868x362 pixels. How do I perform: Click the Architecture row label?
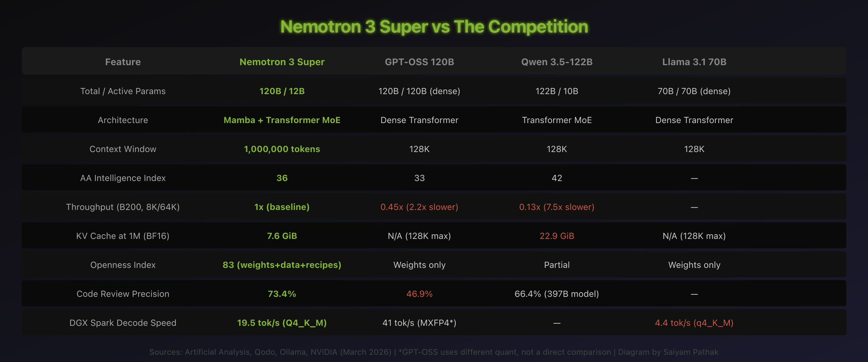123,120
